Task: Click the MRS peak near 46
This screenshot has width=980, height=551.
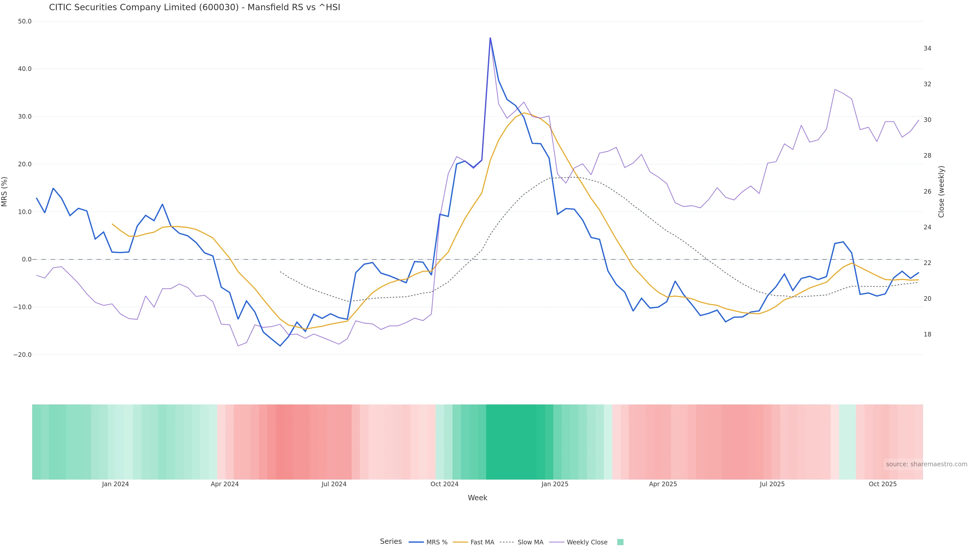Action: pyautogui.click(x=490, y=38)
